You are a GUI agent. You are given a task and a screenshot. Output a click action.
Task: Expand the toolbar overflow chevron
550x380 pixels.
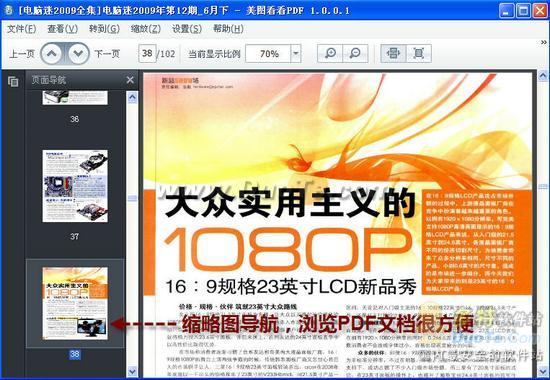pos(544,42)
